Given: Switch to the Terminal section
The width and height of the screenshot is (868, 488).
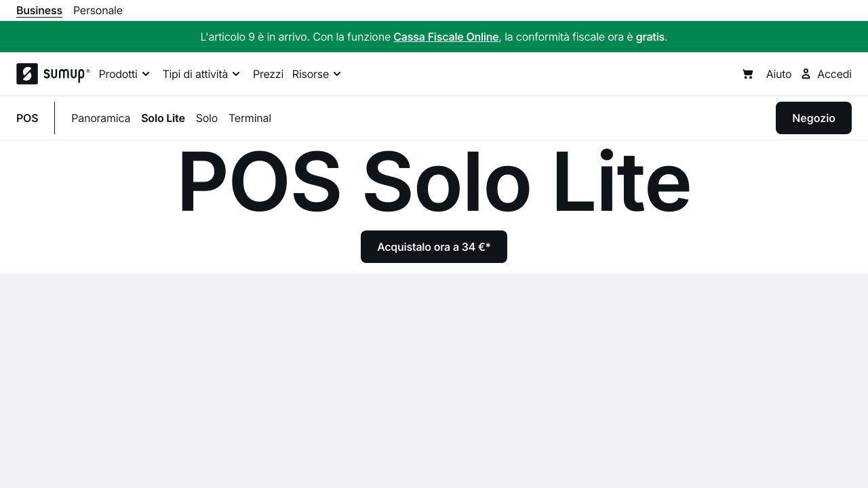Looking at the screenshot, I should 250,118.
